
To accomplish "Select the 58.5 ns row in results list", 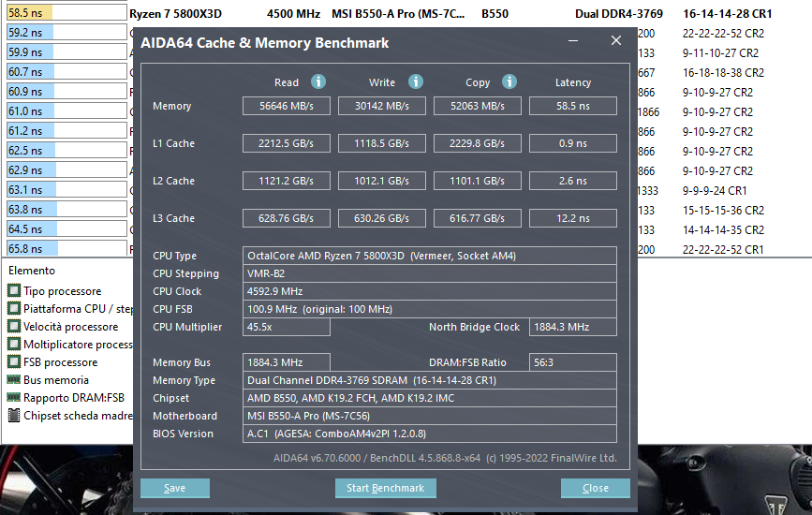I will click(66, 12).
